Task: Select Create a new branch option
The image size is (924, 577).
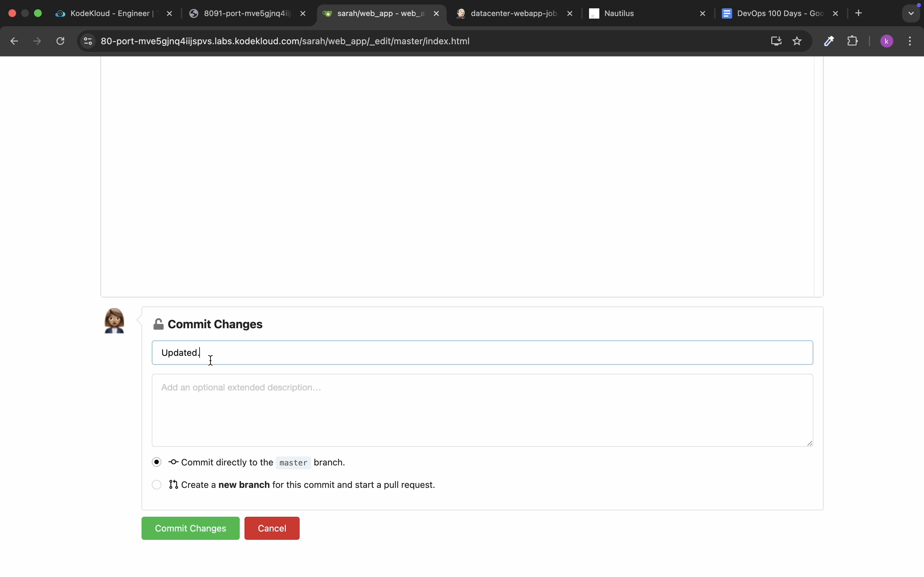Action: [x=157, y=485]
